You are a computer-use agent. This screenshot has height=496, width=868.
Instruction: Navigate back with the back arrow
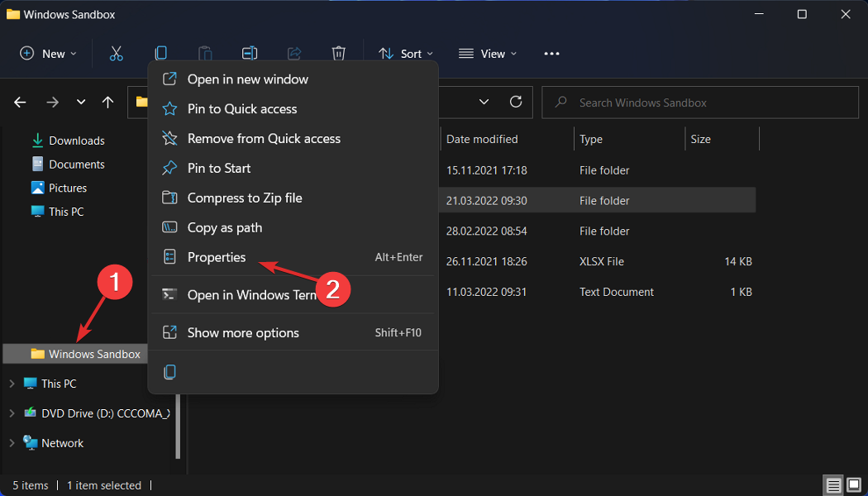tap(20, 102)
